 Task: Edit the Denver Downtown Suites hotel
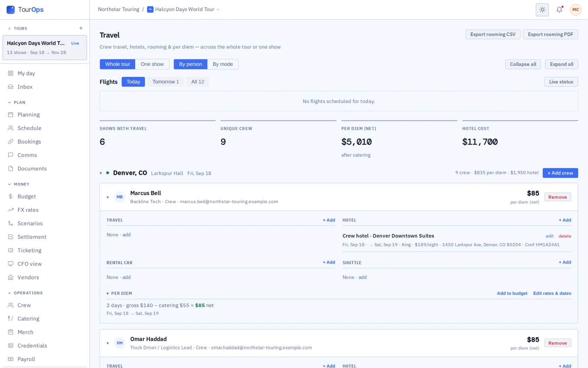click(549, 236)
